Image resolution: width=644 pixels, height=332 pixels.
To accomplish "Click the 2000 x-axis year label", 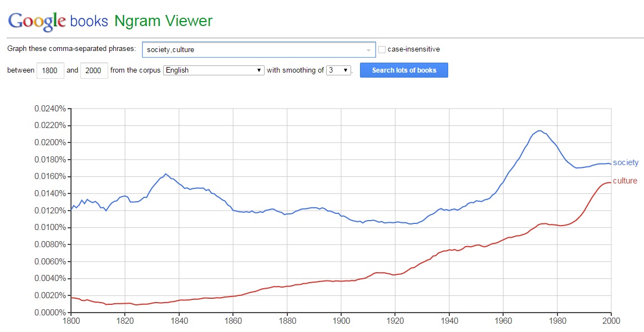I will pyautogui.click(x=611, y=320).
